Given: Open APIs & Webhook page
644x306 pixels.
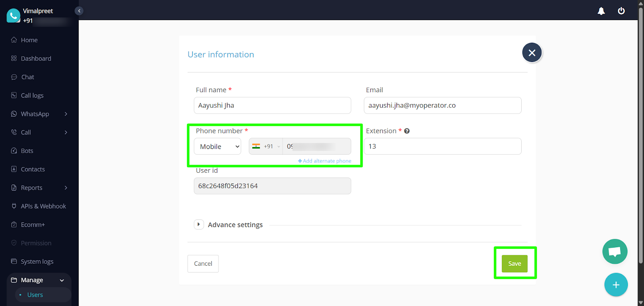Looking at the screenshot, I should coord(43,206).
